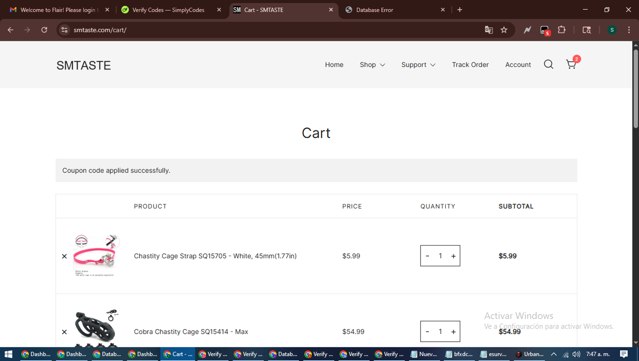Open the Account page

pyautogui.click(x=518, y=64)
